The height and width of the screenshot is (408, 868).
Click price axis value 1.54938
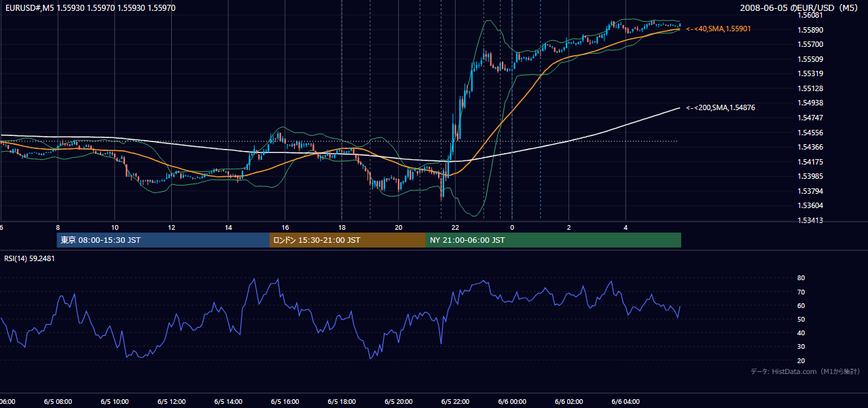pyautogui.click(x=810, y=103)
